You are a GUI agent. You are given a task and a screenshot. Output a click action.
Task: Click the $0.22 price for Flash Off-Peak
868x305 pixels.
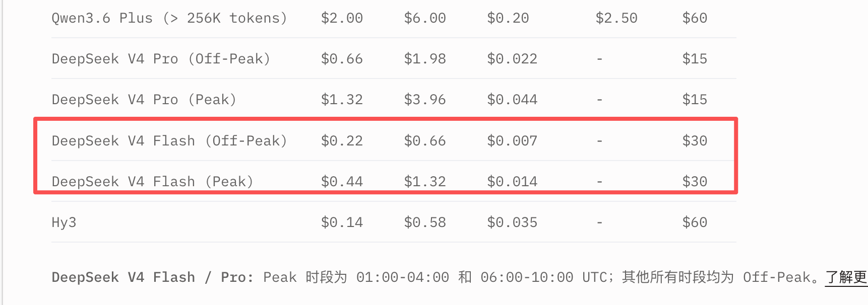coord(342,141)
